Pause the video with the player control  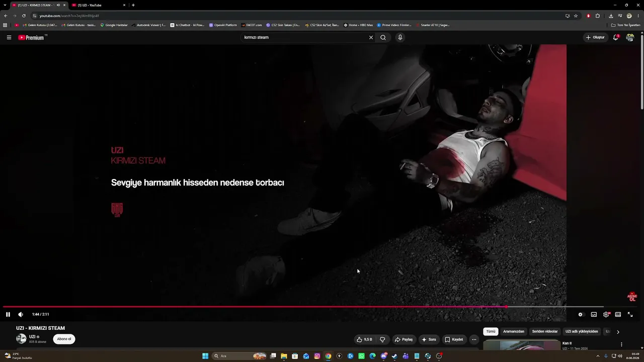8,314
